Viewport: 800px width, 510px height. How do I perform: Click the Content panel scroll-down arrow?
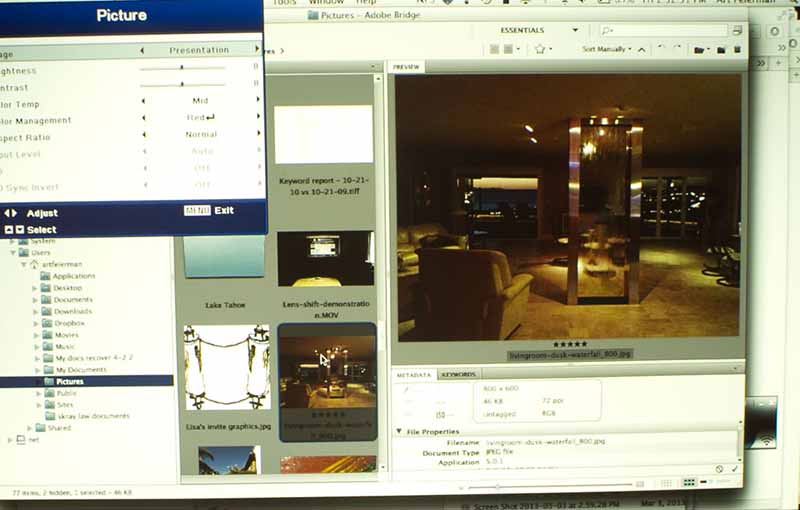pyautogui.click(x=382, y=468)
